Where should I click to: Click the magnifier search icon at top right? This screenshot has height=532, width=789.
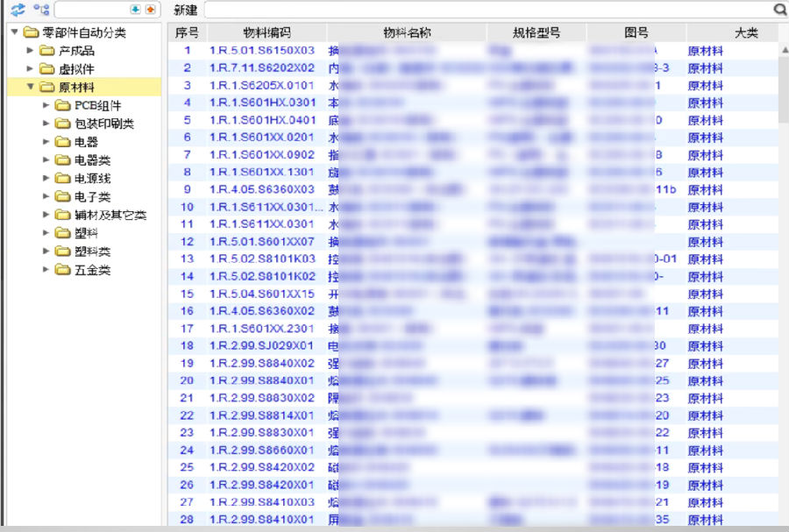tap(779, 10)
